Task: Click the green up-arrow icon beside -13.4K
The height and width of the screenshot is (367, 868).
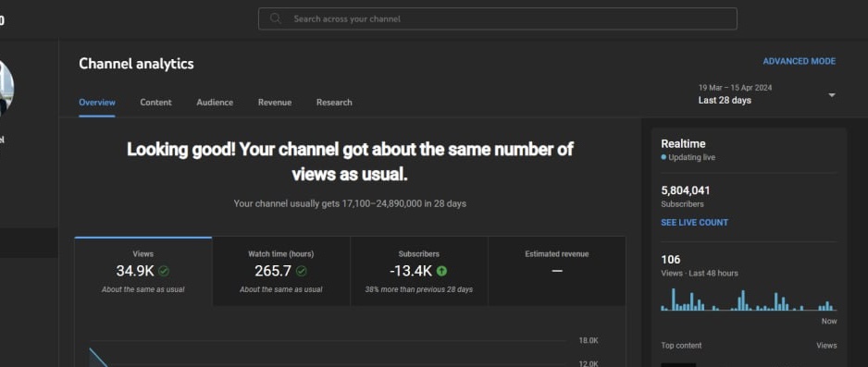Action: (441, 271)
